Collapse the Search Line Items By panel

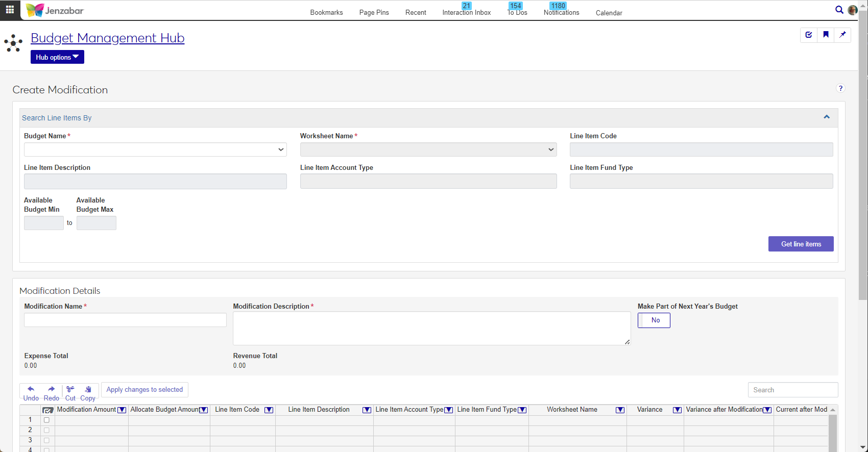(827, 117)
